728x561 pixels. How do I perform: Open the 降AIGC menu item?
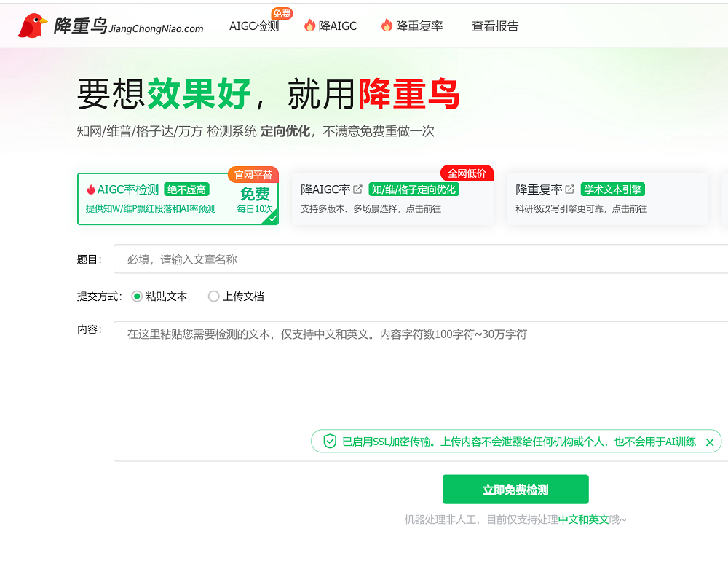click(x=338, y=26)
